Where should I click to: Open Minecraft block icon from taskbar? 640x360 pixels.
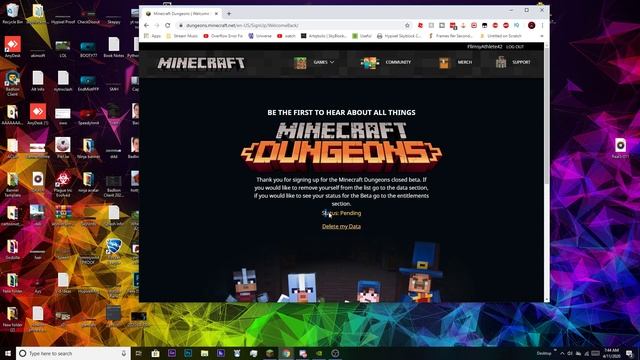click(270, 353)
